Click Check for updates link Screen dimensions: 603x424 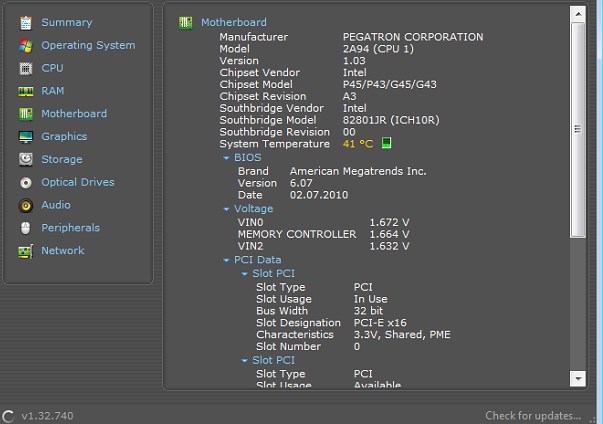[x=533, y=416]
